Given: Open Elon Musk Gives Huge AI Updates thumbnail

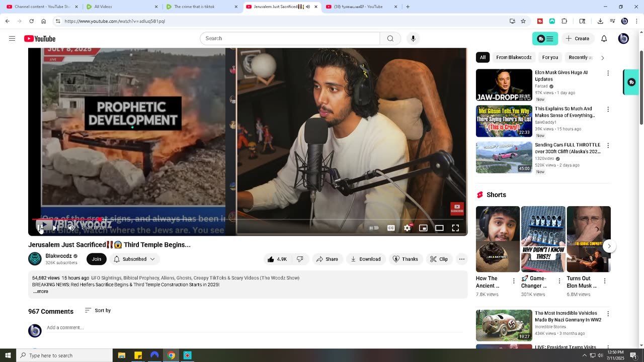Looking at the screenshot, I should click(504, 85).
